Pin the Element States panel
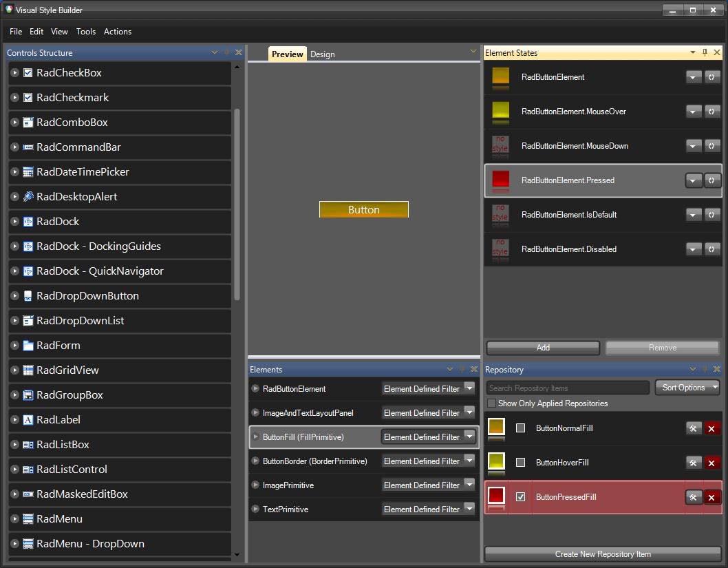The width and height of the screenshot is (728, 568). 704,52
